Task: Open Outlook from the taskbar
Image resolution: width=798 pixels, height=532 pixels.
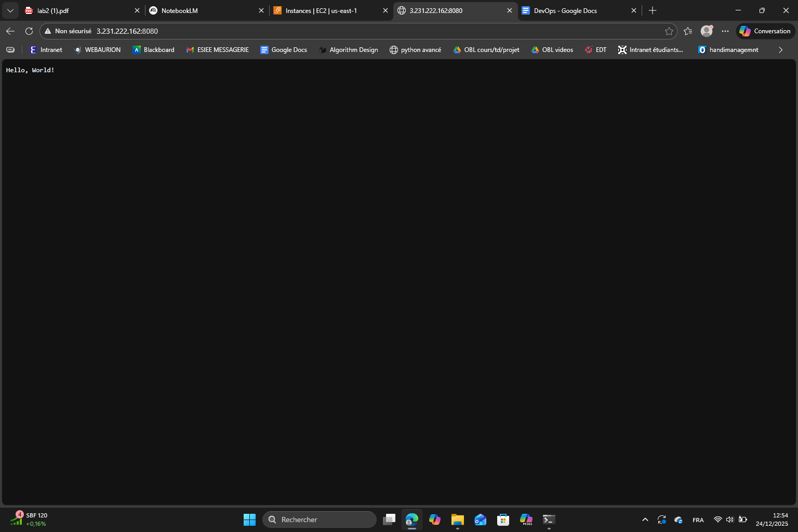Action: coord(480,519)
